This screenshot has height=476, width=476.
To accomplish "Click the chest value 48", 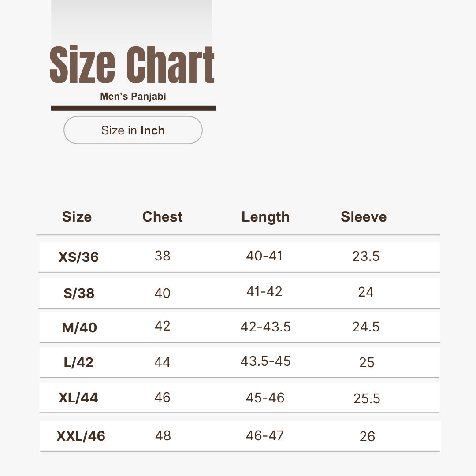I will point(163,436).
